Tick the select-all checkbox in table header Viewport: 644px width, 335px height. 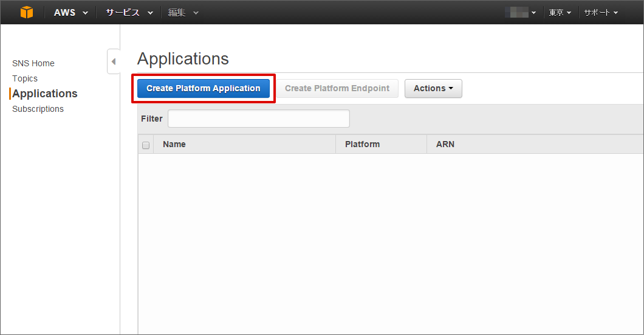click(146, 145)
